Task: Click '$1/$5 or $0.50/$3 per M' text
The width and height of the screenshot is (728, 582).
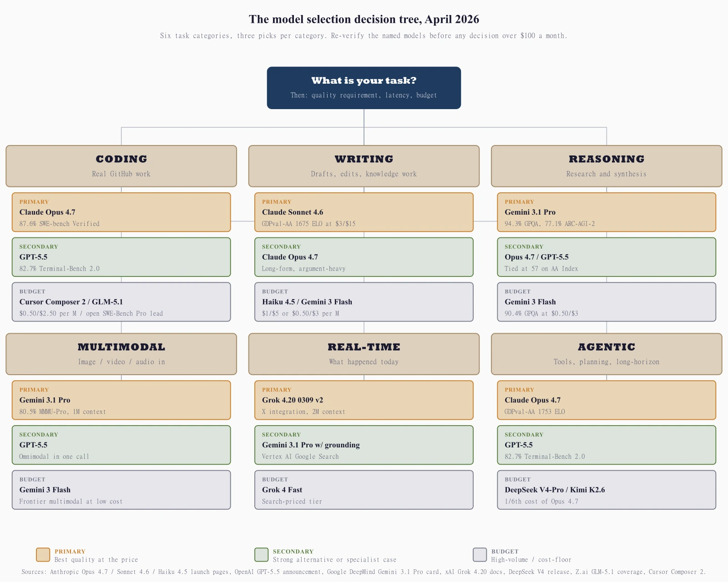Action: coord(300,313)
